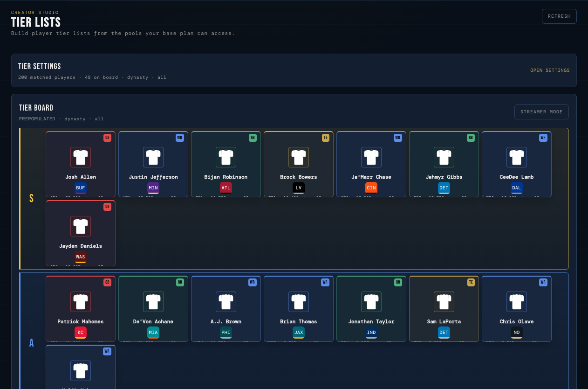Click the Jahmyr Gibbs name text
Screen dimensions: 588x389
444,177
